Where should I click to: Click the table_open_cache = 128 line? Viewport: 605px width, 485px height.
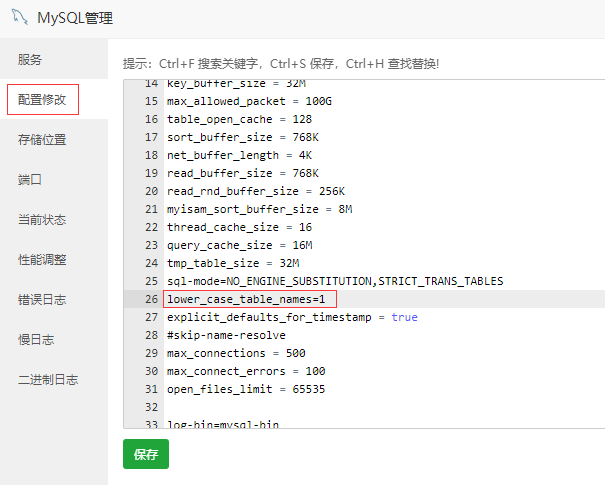click(239, 119)
